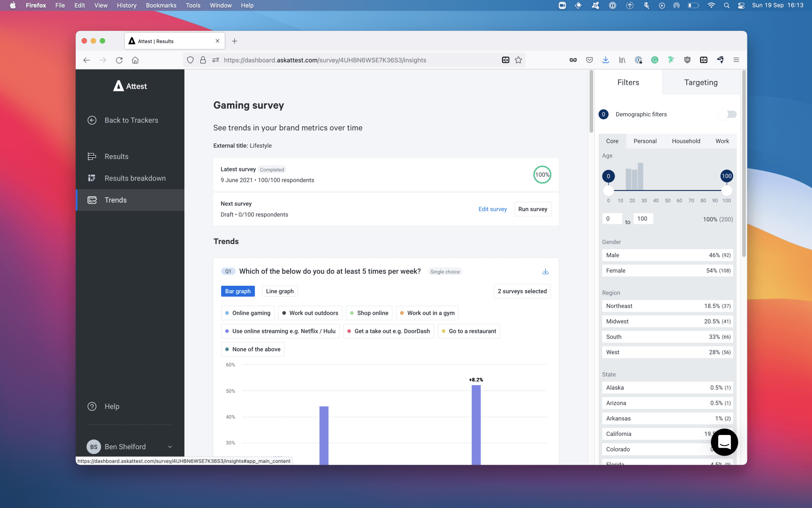The height and width of the screenshot is (508, 812).
Task: Close the Attest Results browser tab
Action: 217,41
